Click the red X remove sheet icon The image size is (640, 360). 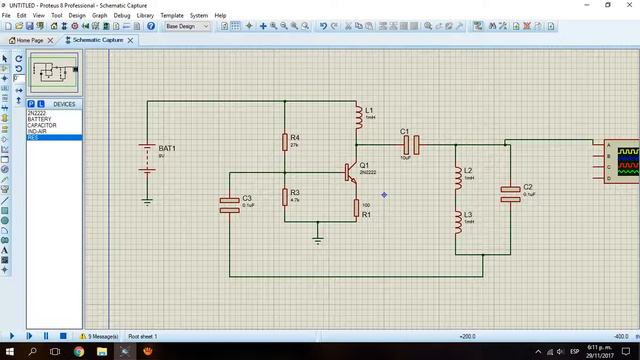[527, 26]
